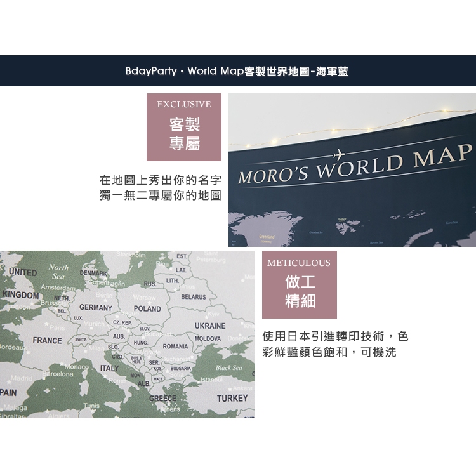Click the UKRAINE label on the map
Screen dimensions: 476x476
210,326
